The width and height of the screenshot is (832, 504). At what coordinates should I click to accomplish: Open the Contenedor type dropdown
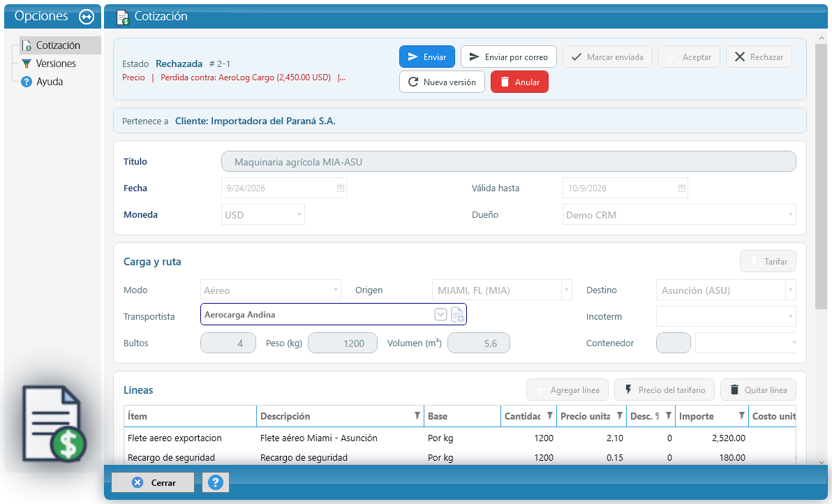pos(794,343)
